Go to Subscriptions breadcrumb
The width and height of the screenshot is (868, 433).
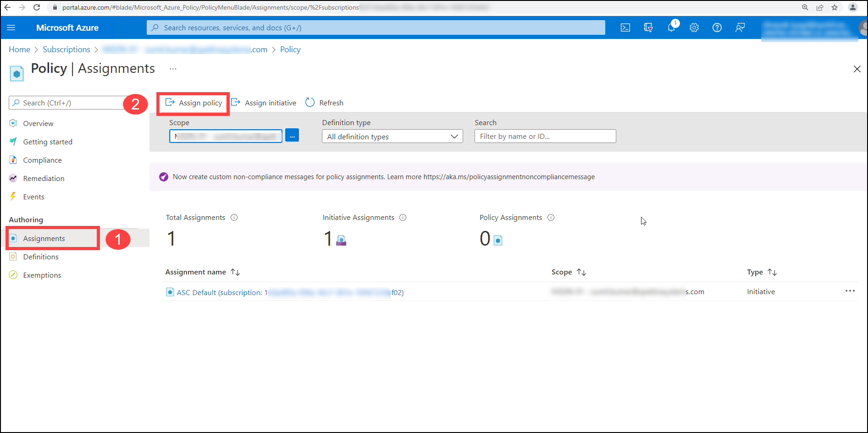pos(66,49)
